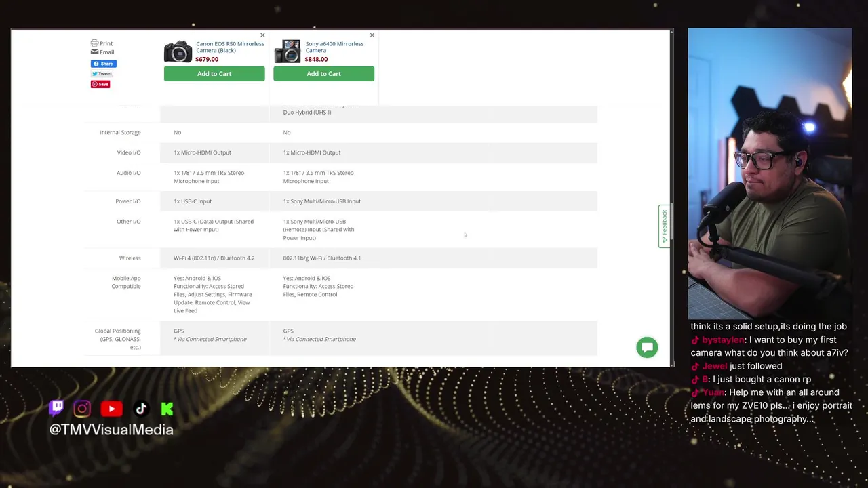Open the Canon EOS R50 product thumbnail
Viewport: 868px width, 488px height.
[x=178, y=52]
